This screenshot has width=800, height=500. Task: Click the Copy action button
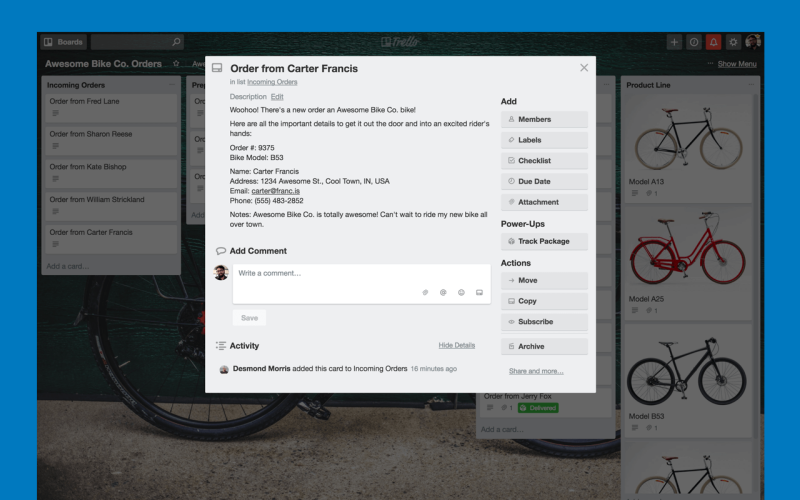click(x=544, y=301)
